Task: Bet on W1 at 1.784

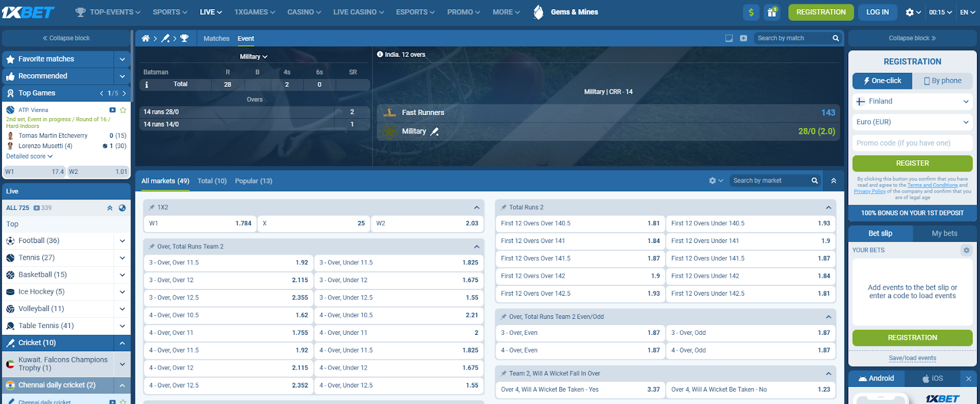Action: [x=200, y=223]
